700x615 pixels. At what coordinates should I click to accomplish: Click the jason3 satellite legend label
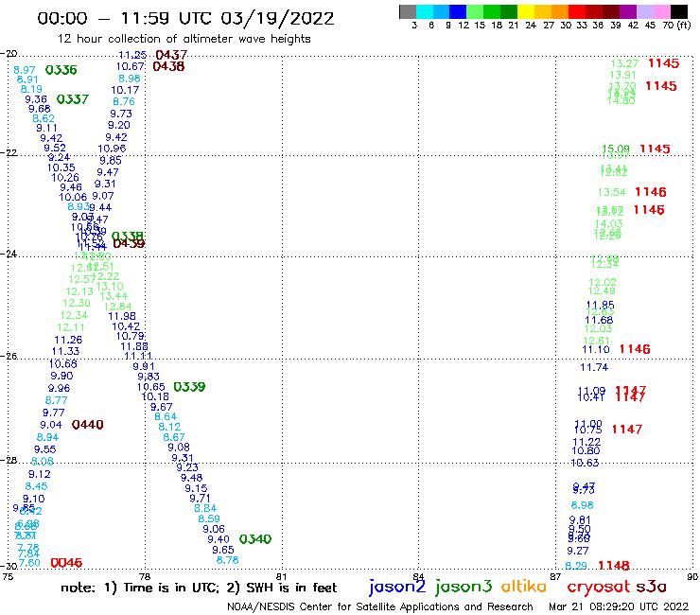point(464,587)
